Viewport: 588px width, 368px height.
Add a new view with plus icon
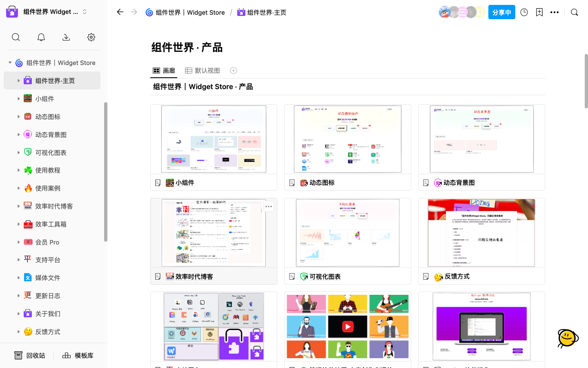pyautogui.click(x=234, y=71)
